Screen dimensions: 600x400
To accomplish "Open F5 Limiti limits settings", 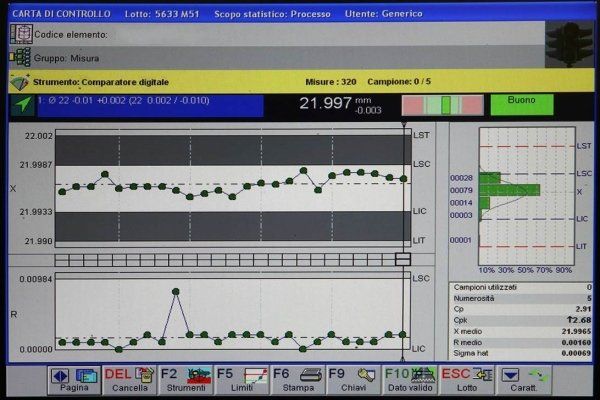I will [241, 379].
